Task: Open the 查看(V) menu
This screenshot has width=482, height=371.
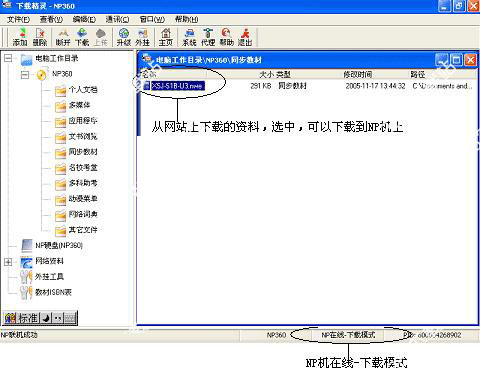Action: tap(51, 20)
